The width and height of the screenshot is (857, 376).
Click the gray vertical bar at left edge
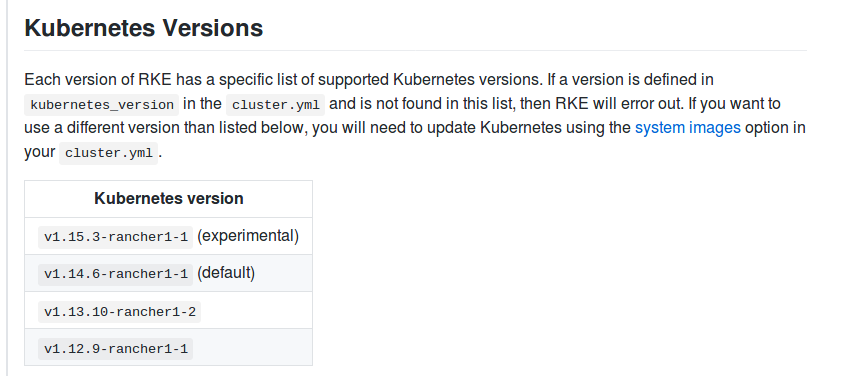click(7, 188)
